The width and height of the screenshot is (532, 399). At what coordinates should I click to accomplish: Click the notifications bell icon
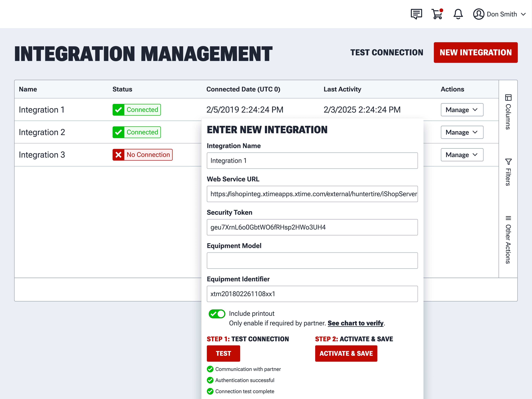[458, 14]
